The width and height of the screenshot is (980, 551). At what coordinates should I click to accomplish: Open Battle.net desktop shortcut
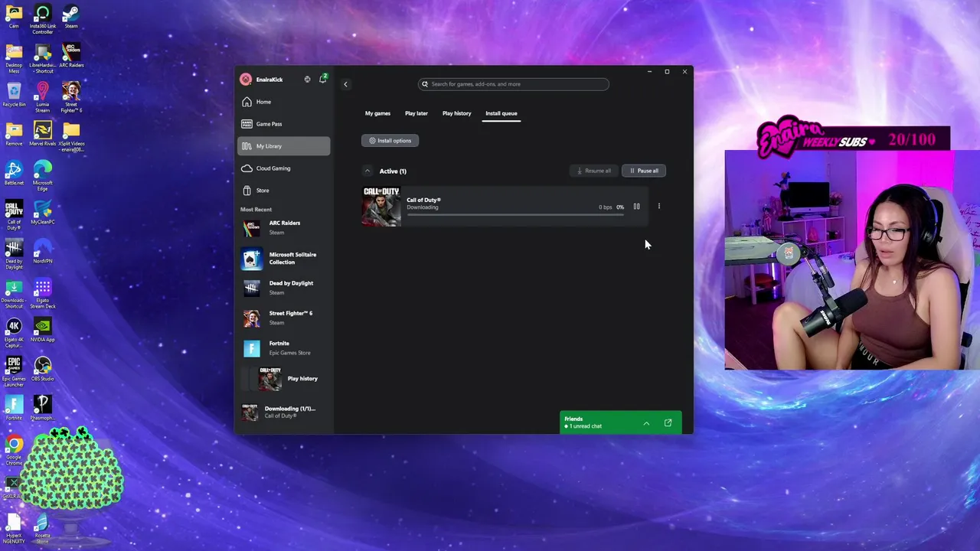coord(14,174)
